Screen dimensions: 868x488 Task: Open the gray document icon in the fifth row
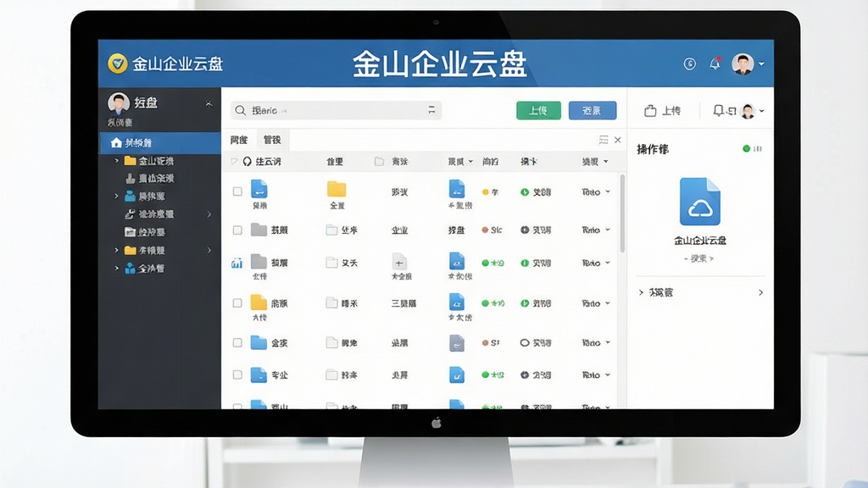(457, 343)
